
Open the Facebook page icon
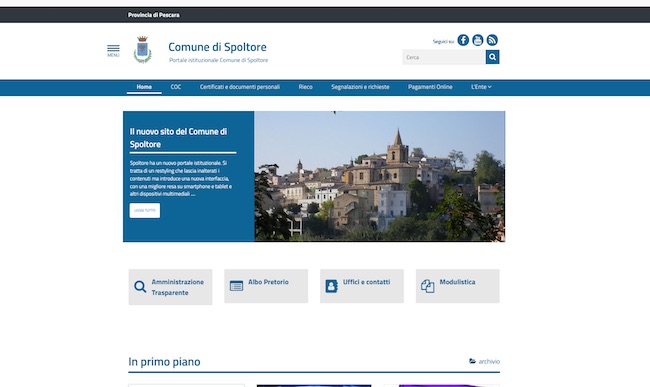coord(463,40)
